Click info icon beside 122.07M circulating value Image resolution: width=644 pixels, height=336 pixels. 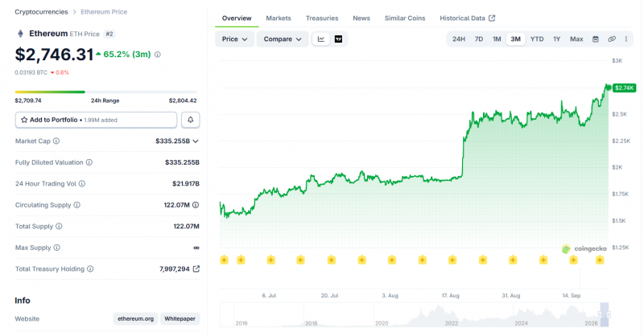196,205
